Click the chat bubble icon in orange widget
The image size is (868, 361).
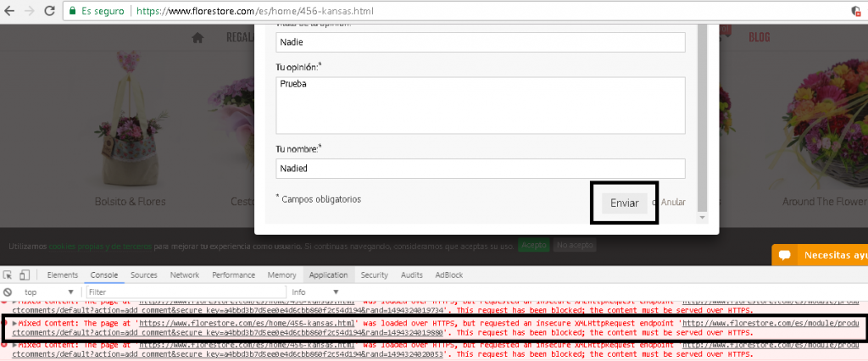[x=784, y=256]
